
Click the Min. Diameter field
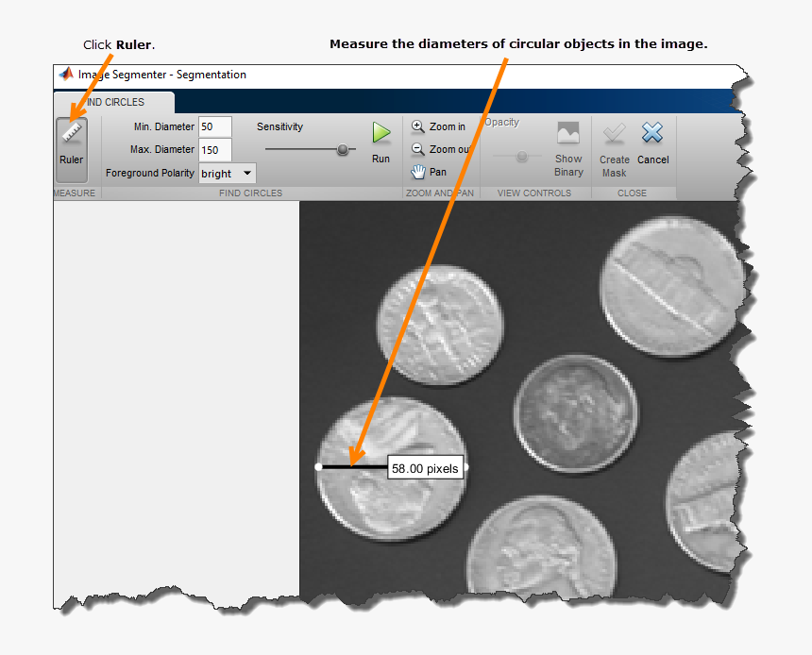point(215,126)
